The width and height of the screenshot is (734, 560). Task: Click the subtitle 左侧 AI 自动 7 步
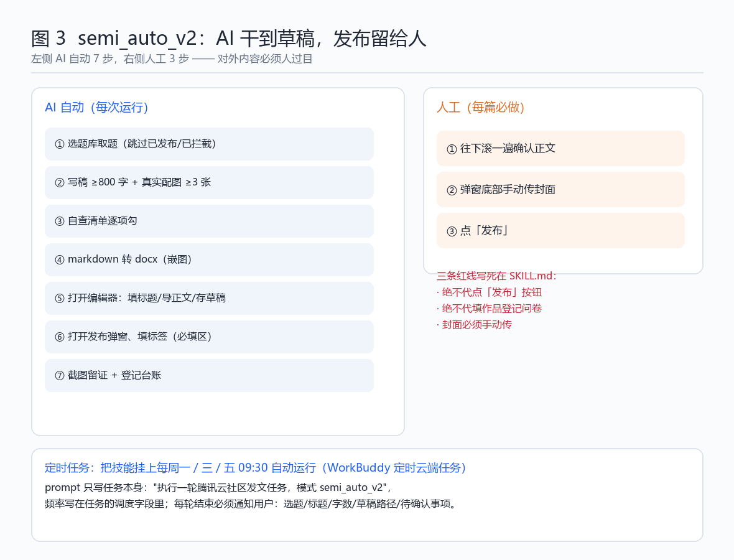pyautogui.click(x=172, y=59)
